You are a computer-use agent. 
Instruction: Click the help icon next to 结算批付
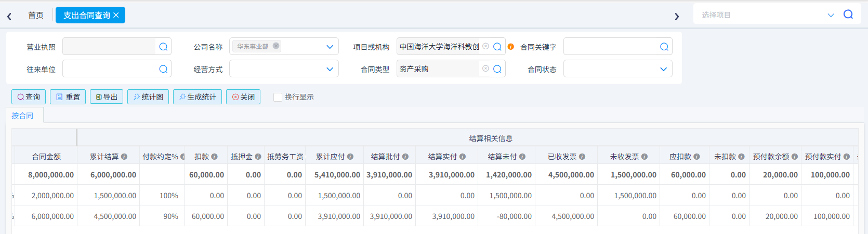point(405,157)
